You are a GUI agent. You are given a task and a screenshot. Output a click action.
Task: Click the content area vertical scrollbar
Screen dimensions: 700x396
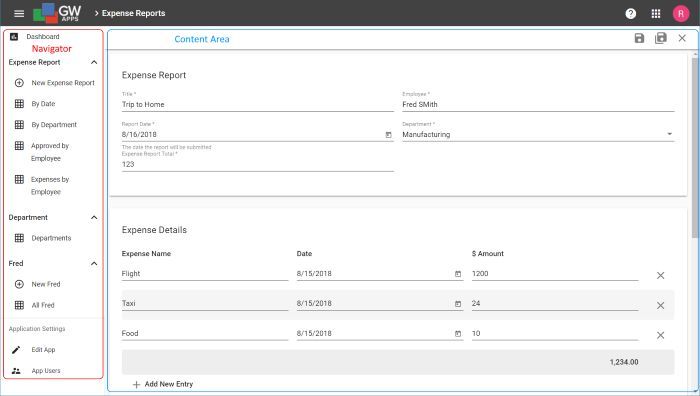[695, 147]
